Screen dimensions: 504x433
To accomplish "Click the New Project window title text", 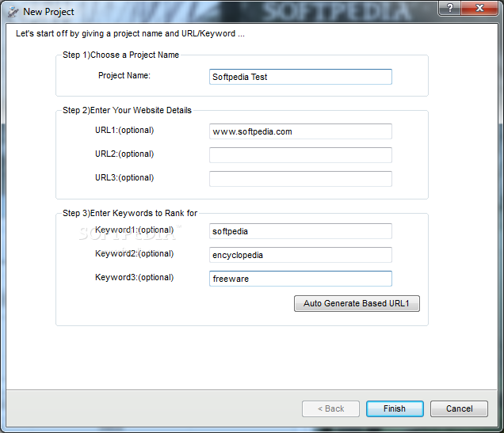I will [48, 12].
